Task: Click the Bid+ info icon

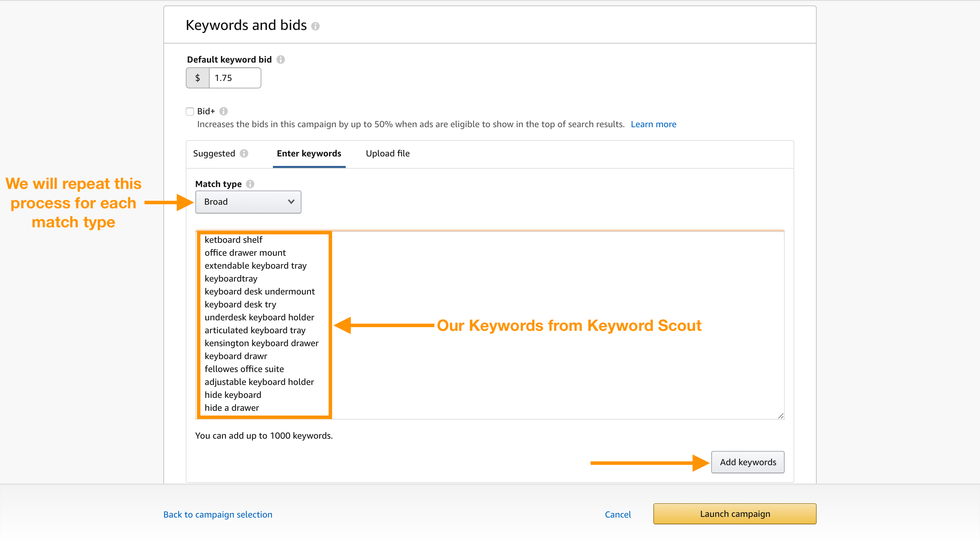Action: coord(224,112)
